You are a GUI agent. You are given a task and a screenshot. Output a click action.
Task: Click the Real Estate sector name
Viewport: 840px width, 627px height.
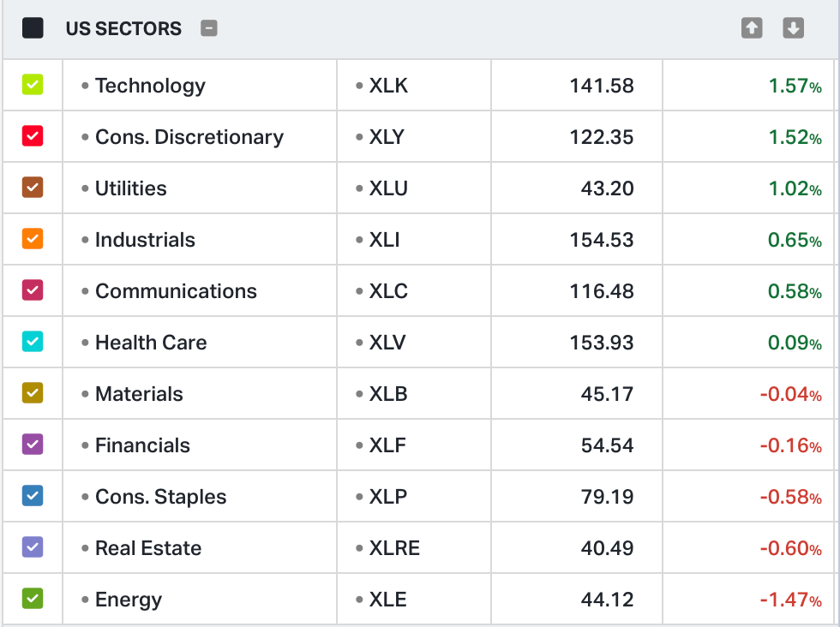[148, 548]
